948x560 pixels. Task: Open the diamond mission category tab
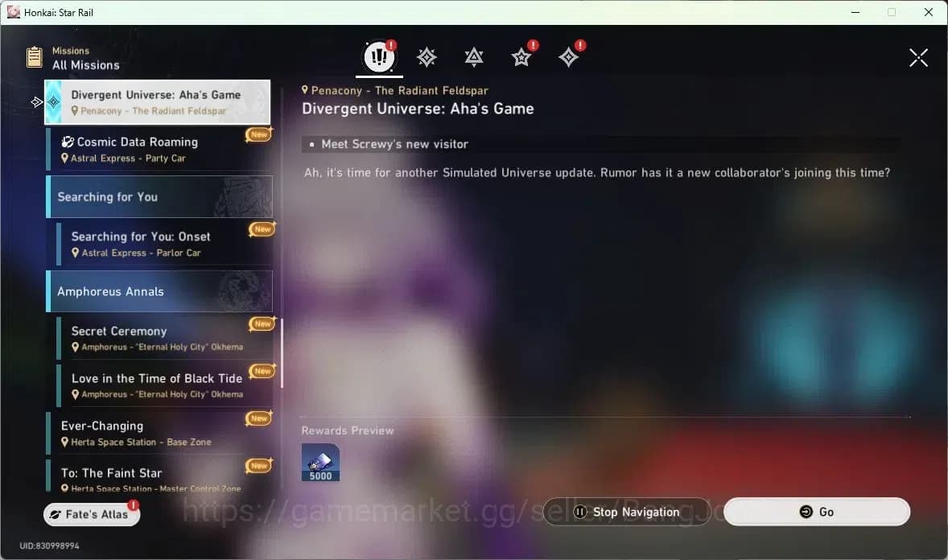(x=568, y=57)
